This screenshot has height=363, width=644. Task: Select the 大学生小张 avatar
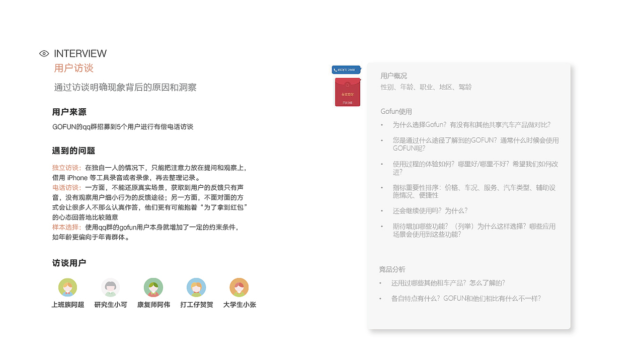click(239, 287)
